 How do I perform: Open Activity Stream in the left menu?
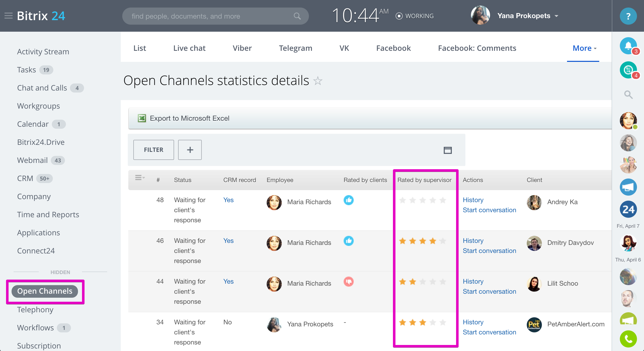43,52
